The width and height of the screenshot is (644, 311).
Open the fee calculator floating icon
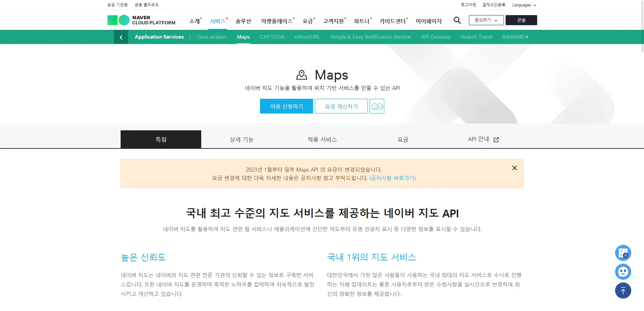click(x=623, y=253)
